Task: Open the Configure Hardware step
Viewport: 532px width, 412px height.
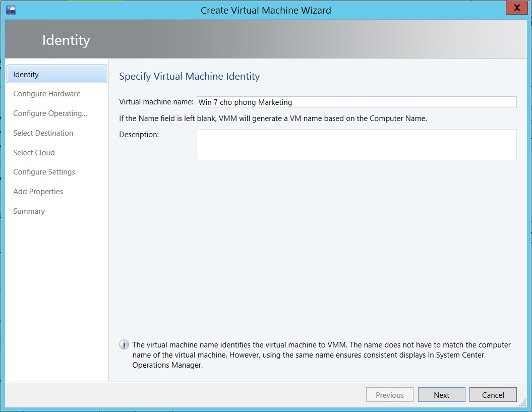Action: 47,94
